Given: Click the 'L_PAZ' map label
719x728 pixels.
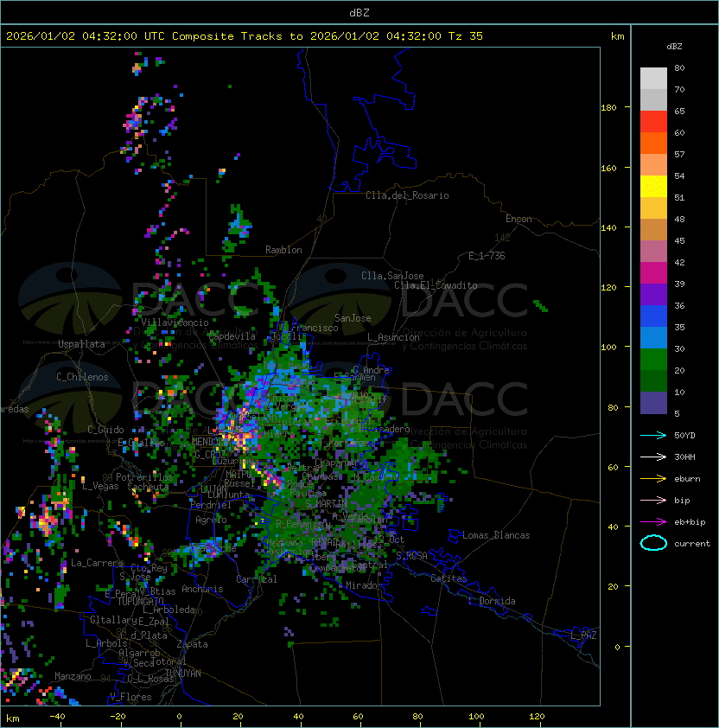Looking at the screenshot, I should point(583,635).
